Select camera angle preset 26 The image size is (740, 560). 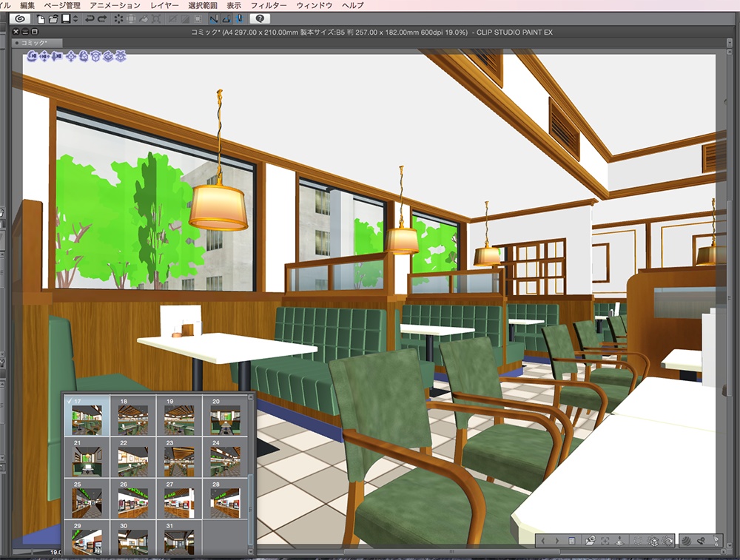tap(132, 499)
